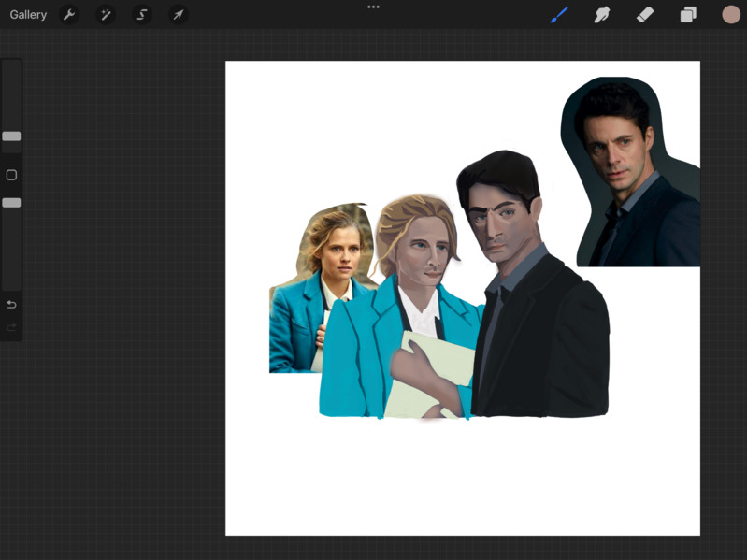
Task: Activate the Selection tool
Action: 142,15
